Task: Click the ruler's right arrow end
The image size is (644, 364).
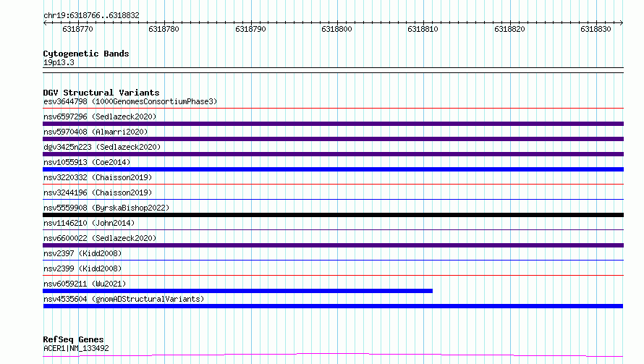Action: (621, 22)
